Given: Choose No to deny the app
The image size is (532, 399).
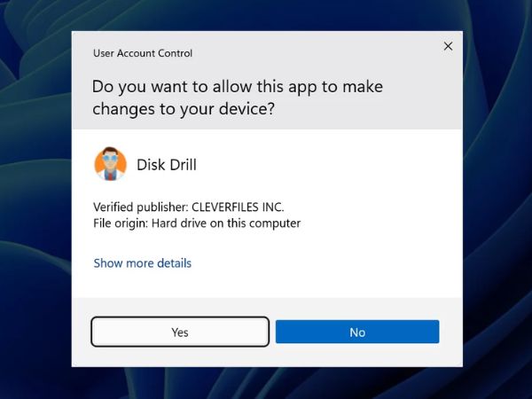Looking at the screenshot, I should click(357, 332).
